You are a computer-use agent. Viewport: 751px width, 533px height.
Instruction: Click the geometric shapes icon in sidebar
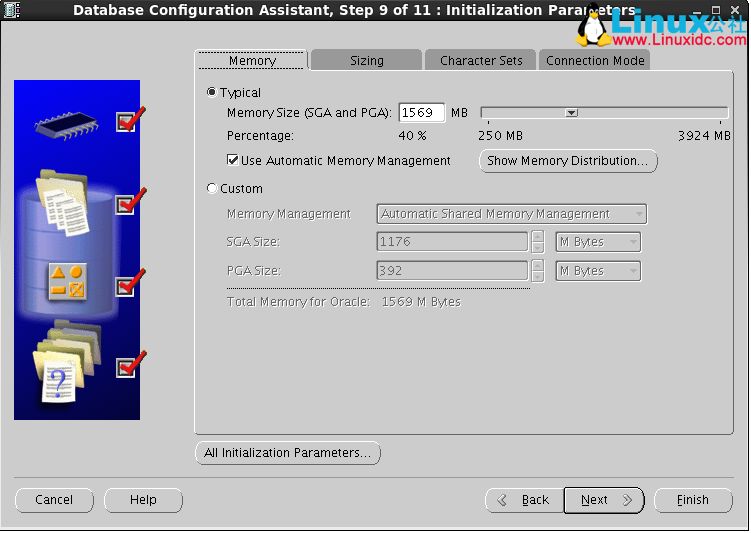[67, 283]
